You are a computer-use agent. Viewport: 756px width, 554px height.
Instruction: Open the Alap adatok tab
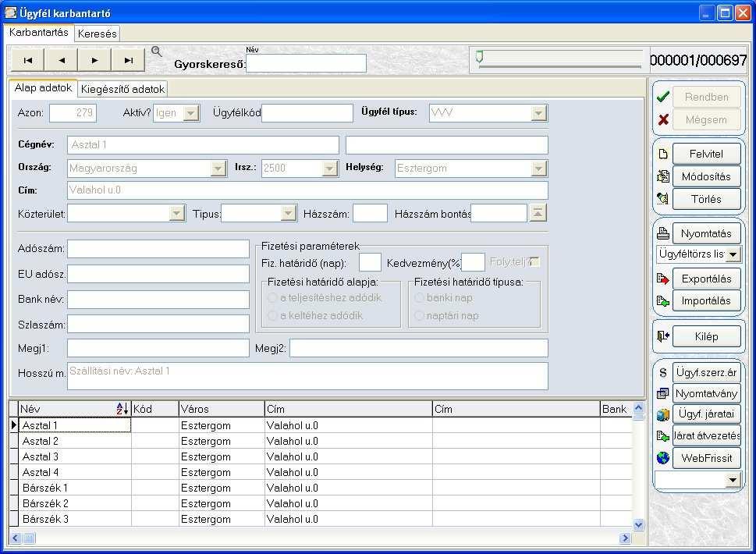(43, 87)
